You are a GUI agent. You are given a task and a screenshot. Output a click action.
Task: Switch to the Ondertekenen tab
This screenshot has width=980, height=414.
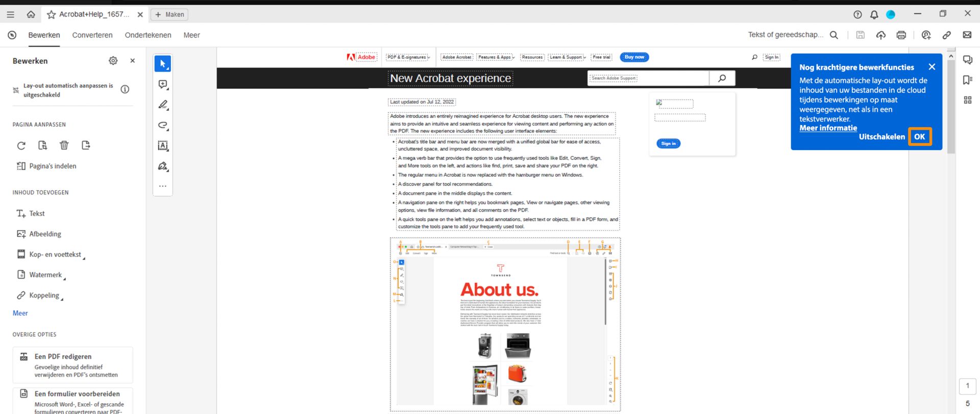[x=148, y=35]
